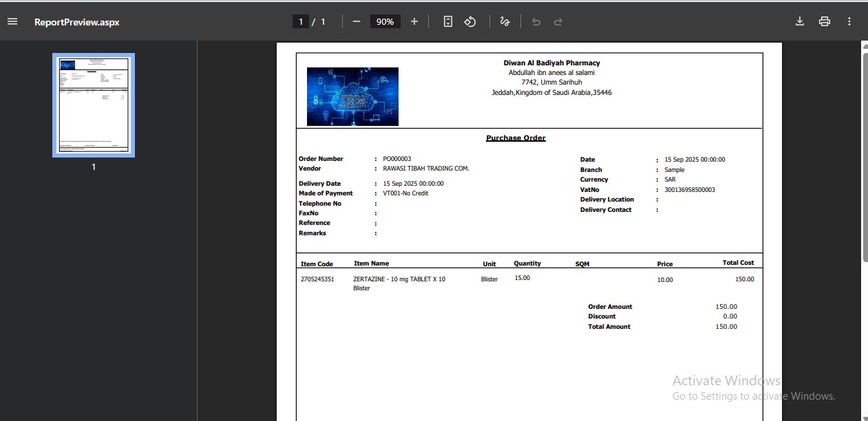The image size is (868, 421).
Task: Click the scroll up arrow
Action: 865,46
